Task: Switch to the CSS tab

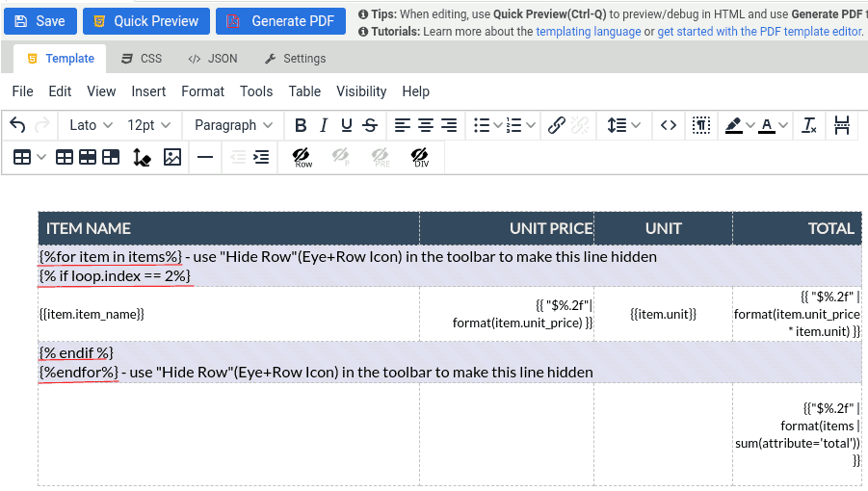Action: (142, 59)
